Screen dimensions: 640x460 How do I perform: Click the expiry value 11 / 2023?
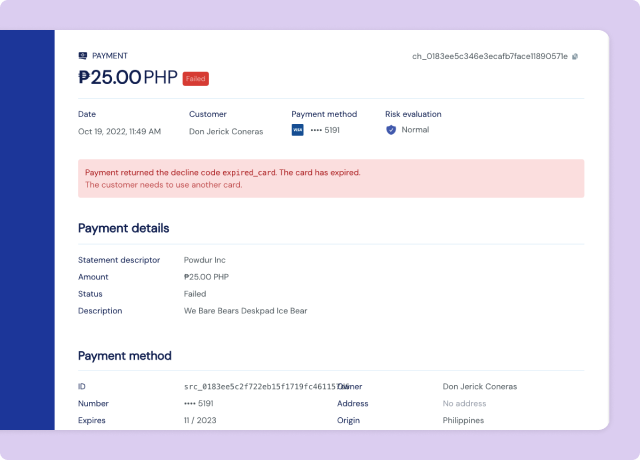click(200, 420)
